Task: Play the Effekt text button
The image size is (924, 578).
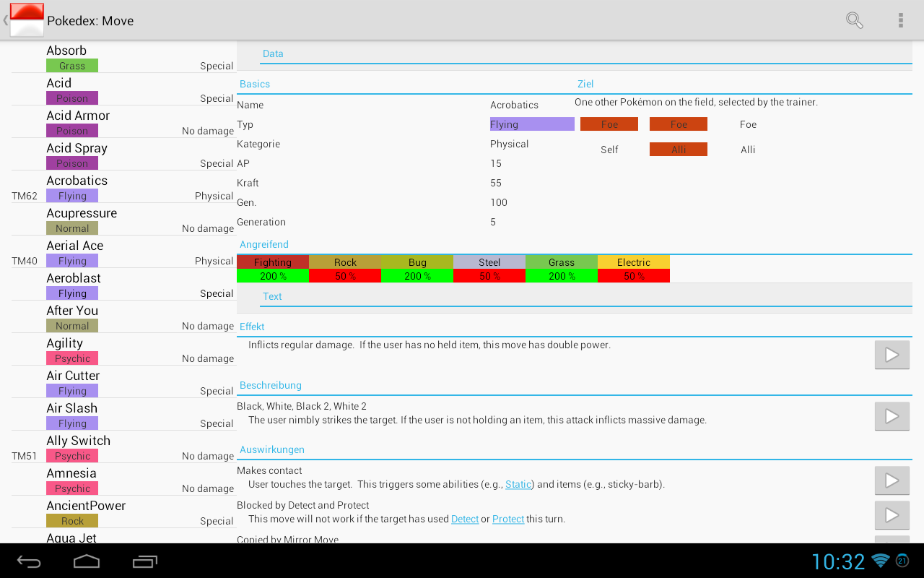Action: tap(892, 355)
